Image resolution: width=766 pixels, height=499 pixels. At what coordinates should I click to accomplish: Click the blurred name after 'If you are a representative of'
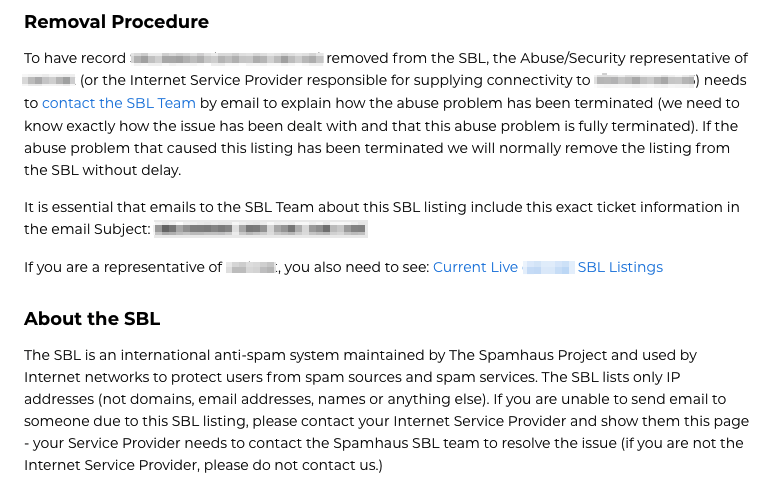251,267
